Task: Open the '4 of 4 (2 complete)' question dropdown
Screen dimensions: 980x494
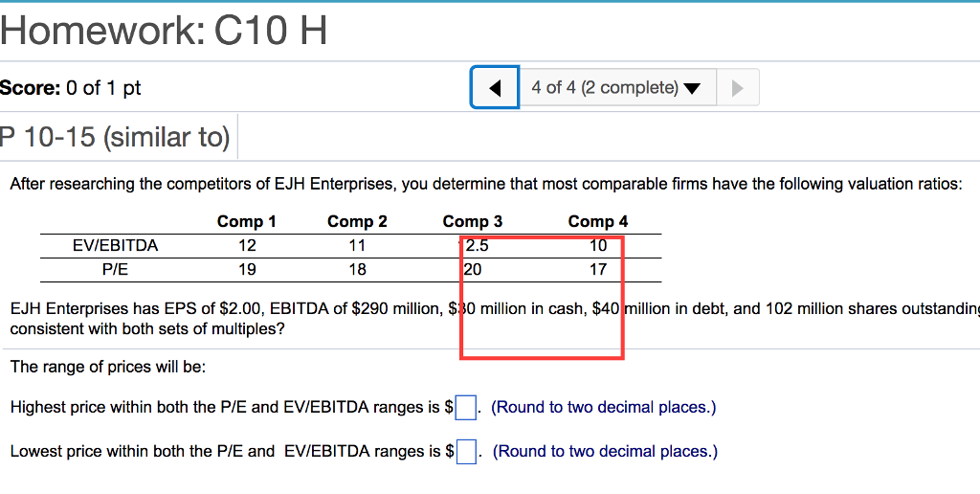Action: click(616, 88)
